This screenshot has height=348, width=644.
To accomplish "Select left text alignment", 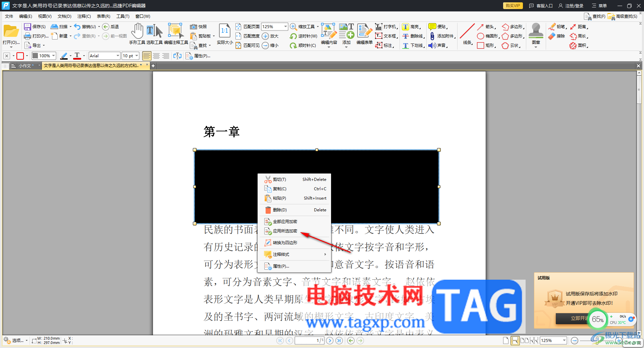I will pyautogui.click(x=147, y=56).
